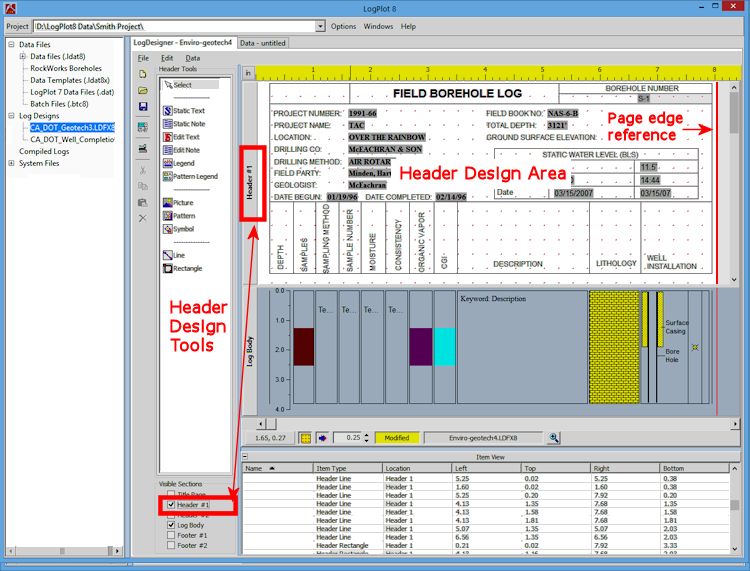Uncheck the Log Body checkbox
Image resolution: width=750 pixels, height=571 pixels.
(171, 525)
